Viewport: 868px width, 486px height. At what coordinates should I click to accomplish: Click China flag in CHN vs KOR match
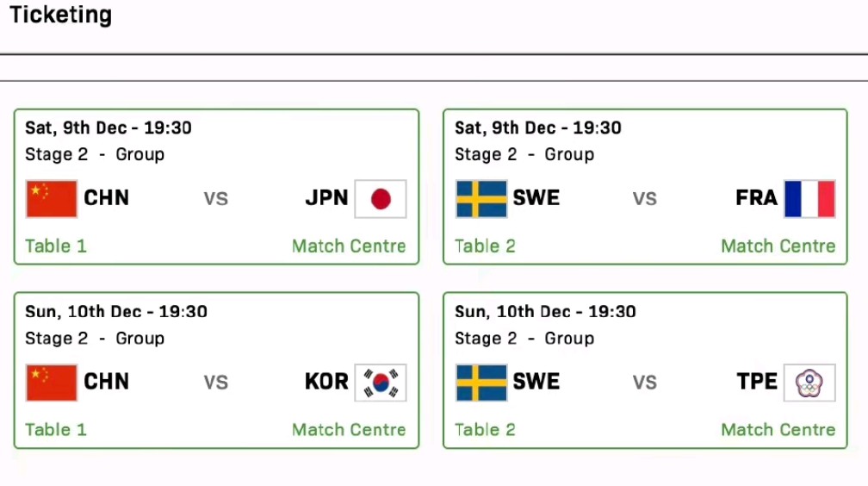click(x=52, y=383)
